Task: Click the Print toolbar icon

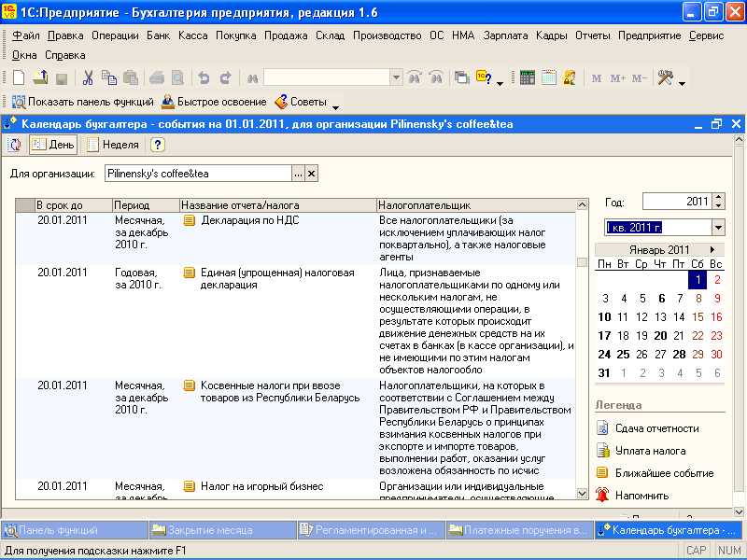Action: coord(156,77)
